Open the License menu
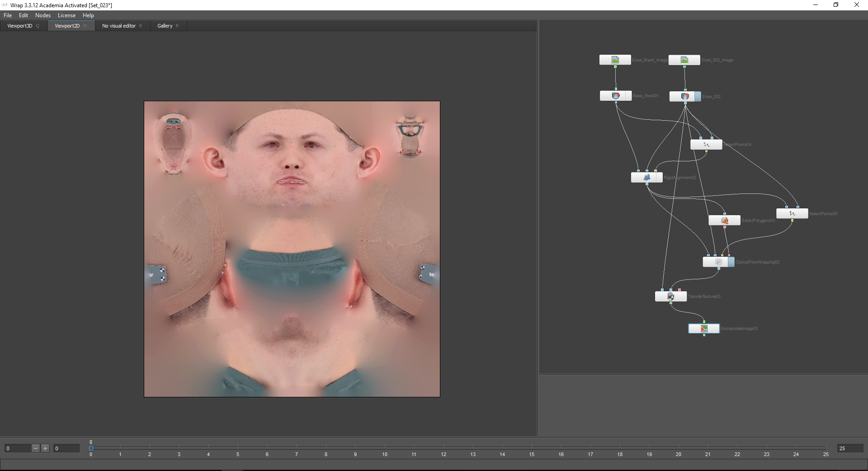This screenshot has height=471, width=868. pos(66,15)
